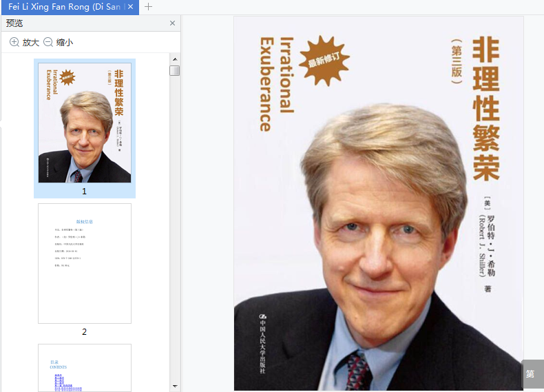Click the large book cover page
The width and height of the screenshot is (544, 392).
(x=379, y=203)
